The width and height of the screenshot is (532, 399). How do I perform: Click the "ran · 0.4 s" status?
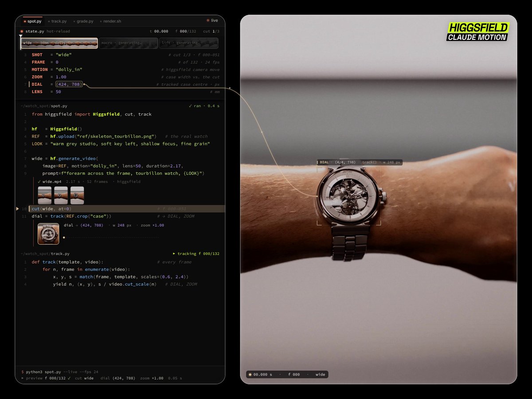click(204, 106)
